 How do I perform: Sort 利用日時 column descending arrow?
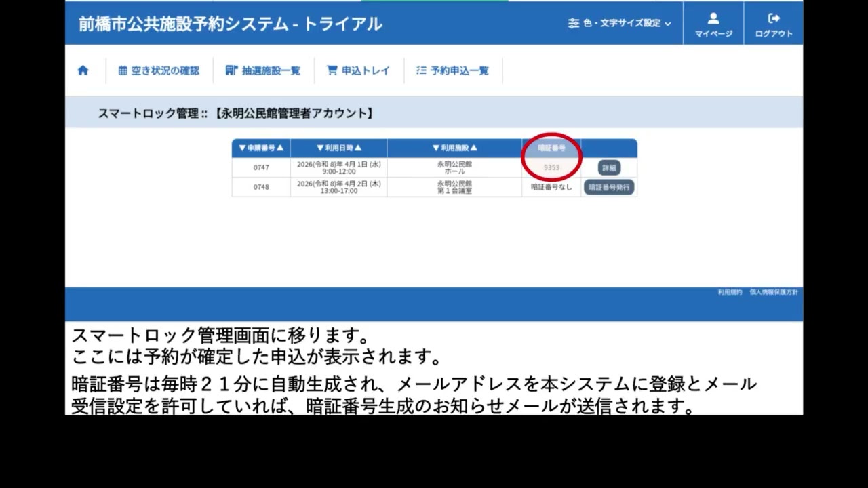[x=320, y=148]
